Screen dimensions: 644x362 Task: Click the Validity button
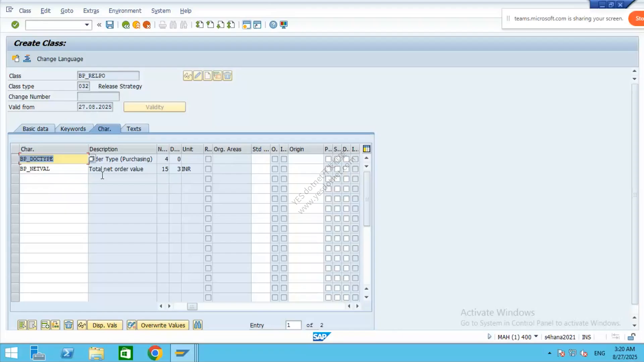click(x=155, y=107)
